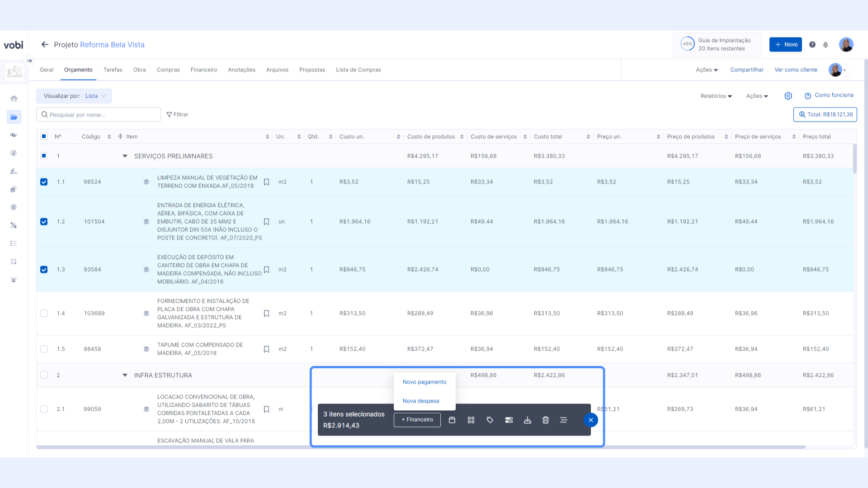Screen dimensions: 868x488
Task: Open the Relatórios dropdown
Action: point(716,96)
